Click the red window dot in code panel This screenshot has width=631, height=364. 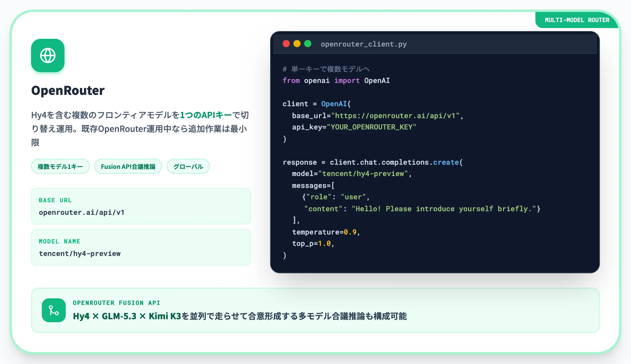click(286, 44)
